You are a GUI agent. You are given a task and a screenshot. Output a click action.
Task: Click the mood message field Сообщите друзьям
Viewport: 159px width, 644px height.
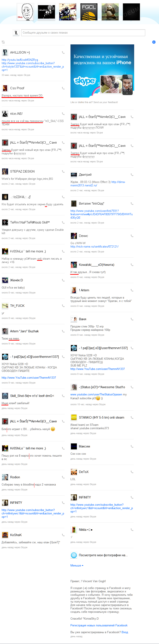tap(83, 33)
